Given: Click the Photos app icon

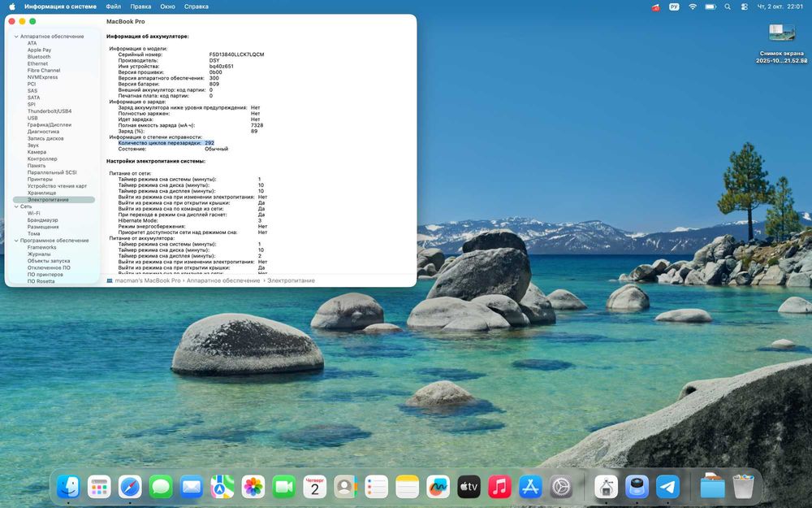Looking at the screenshot, I should click(253, 487).
